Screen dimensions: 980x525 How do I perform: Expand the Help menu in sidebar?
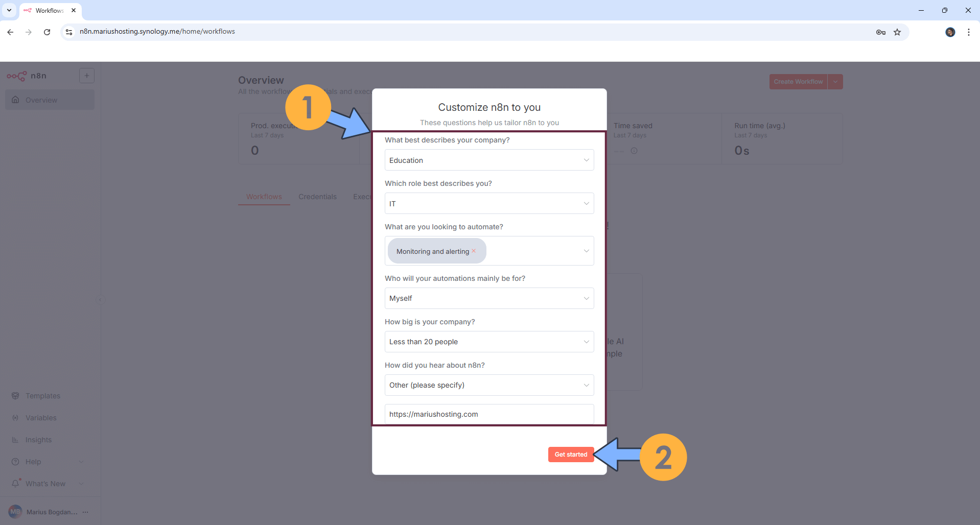pos(50,462)
